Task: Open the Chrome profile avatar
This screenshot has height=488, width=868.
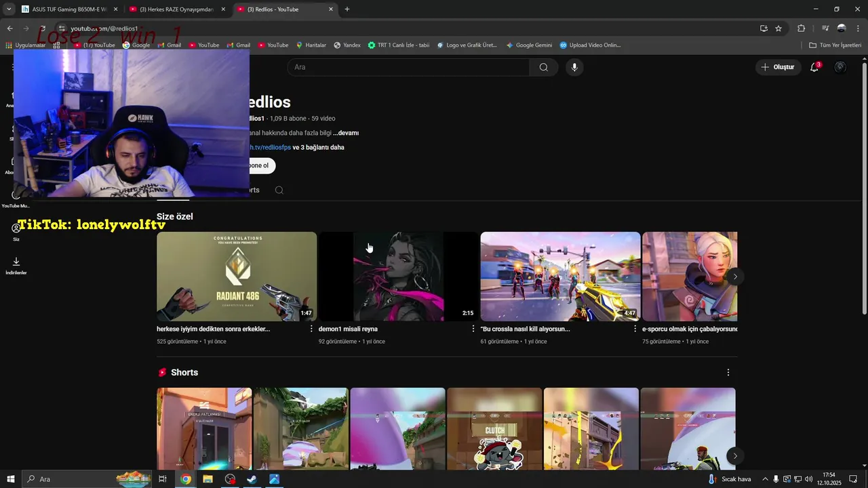Action: coord(842,28)
